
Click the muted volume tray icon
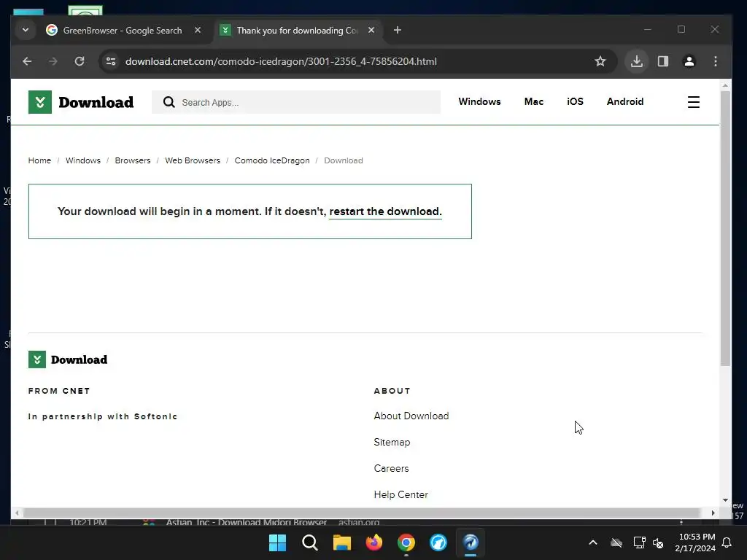(658, 542)
